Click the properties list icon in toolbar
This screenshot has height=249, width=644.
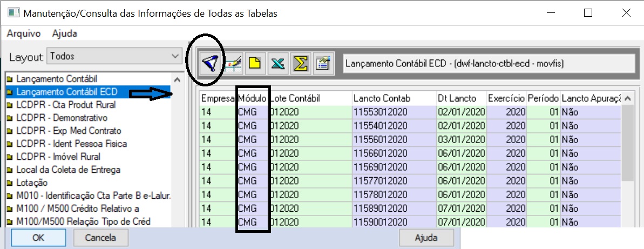323,64
